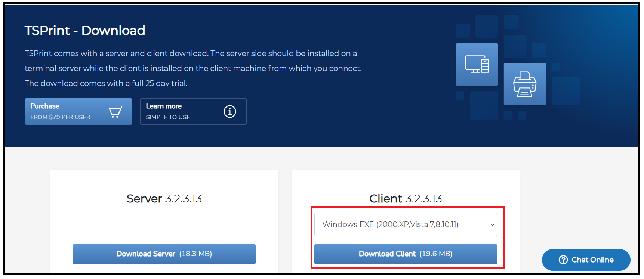Click the Download Client (19.6 MB) button
The width and height of the screenshot is (644, 279).
pos(406,254)
